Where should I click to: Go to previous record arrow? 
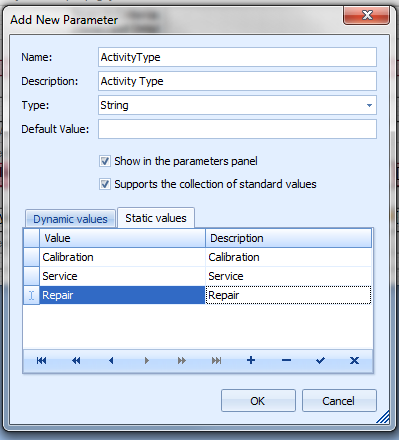click(111, 360)
